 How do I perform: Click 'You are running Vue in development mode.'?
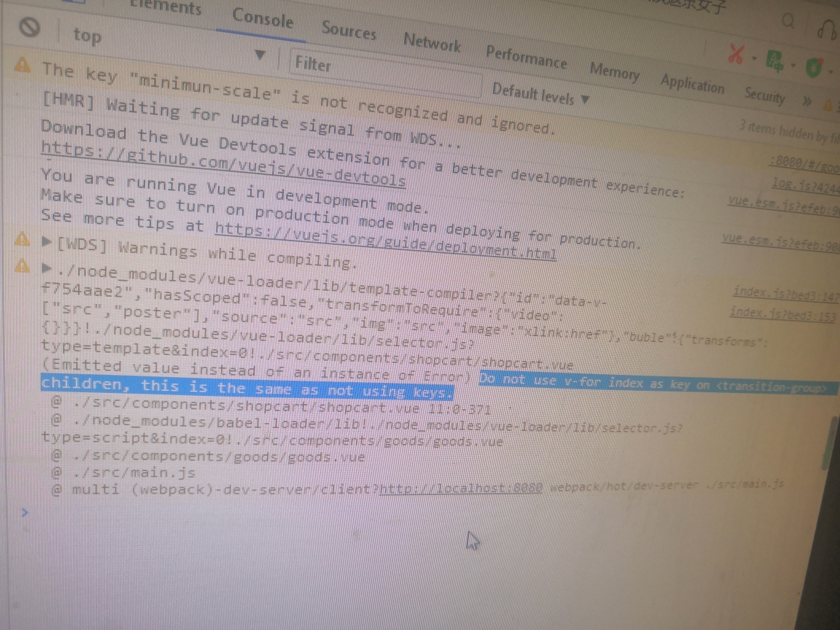pos(236,190)
